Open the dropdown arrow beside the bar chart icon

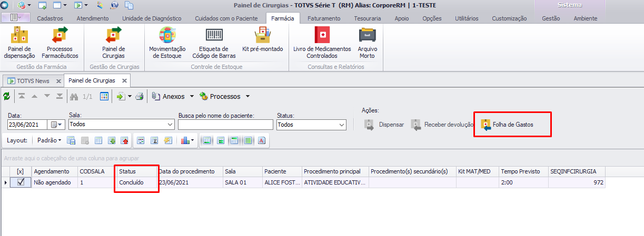(x=193, y=140)
